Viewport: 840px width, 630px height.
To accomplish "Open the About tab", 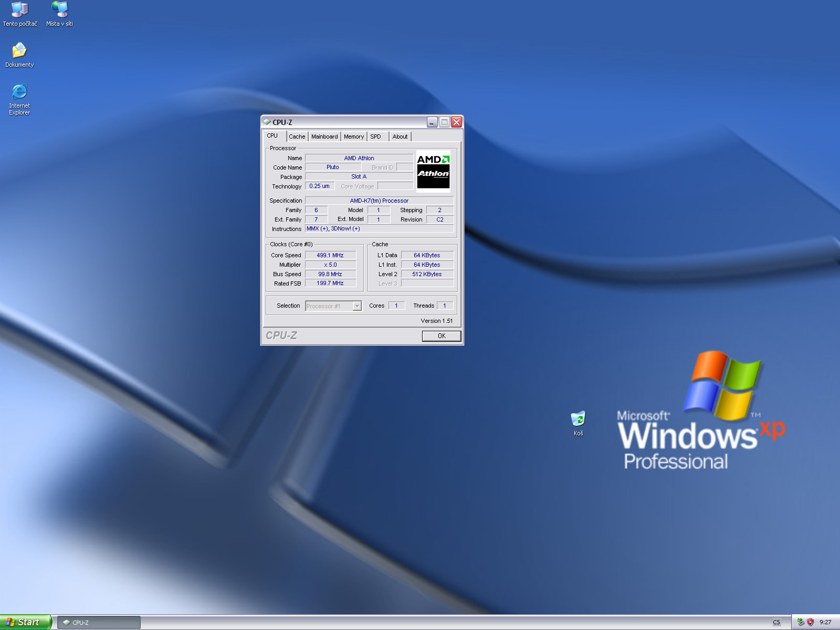I will click(400, 136).
